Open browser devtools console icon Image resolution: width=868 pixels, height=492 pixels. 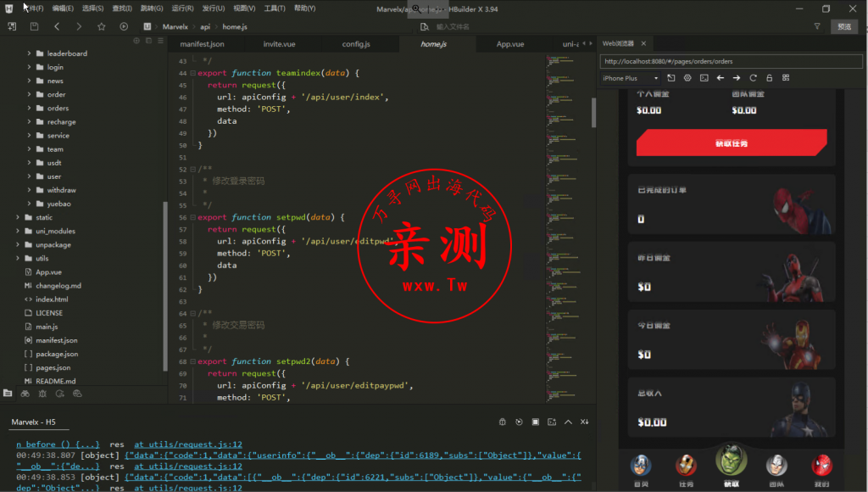(x=704, y=78)
